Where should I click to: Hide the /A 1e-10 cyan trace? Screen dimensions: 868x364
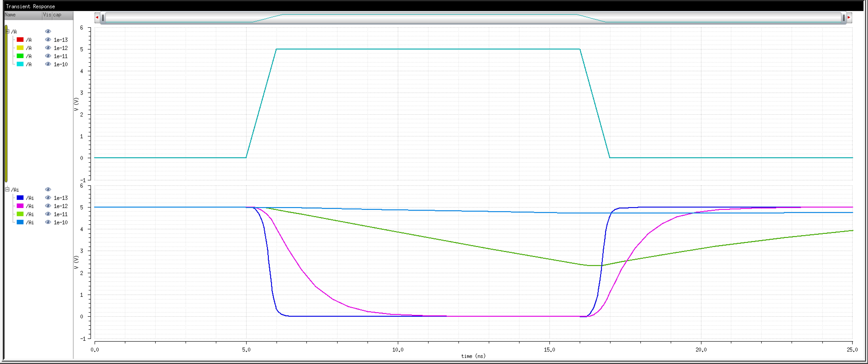(48, 64)
